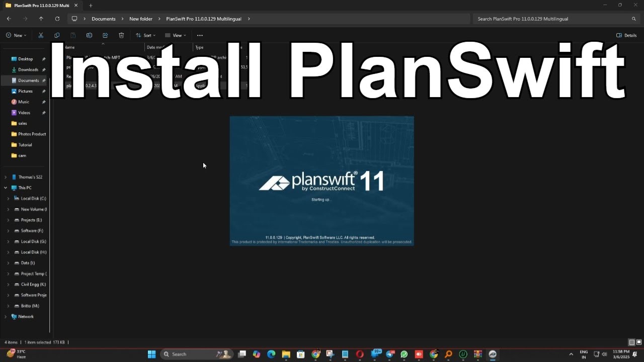Image resolution: width=644 pixels, height=362 pixels.
Task: Open the green uTorrent taskbar icon
Action: point(463,354)
